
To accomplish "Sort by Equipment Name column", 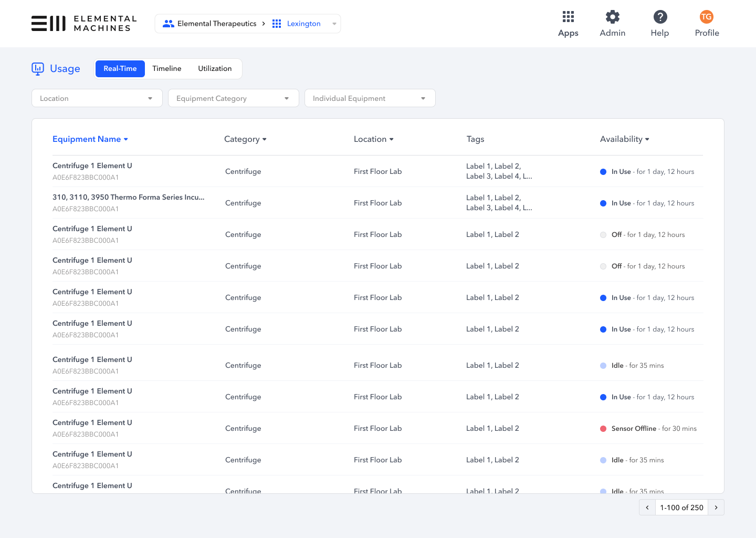I will pos(90,139).
